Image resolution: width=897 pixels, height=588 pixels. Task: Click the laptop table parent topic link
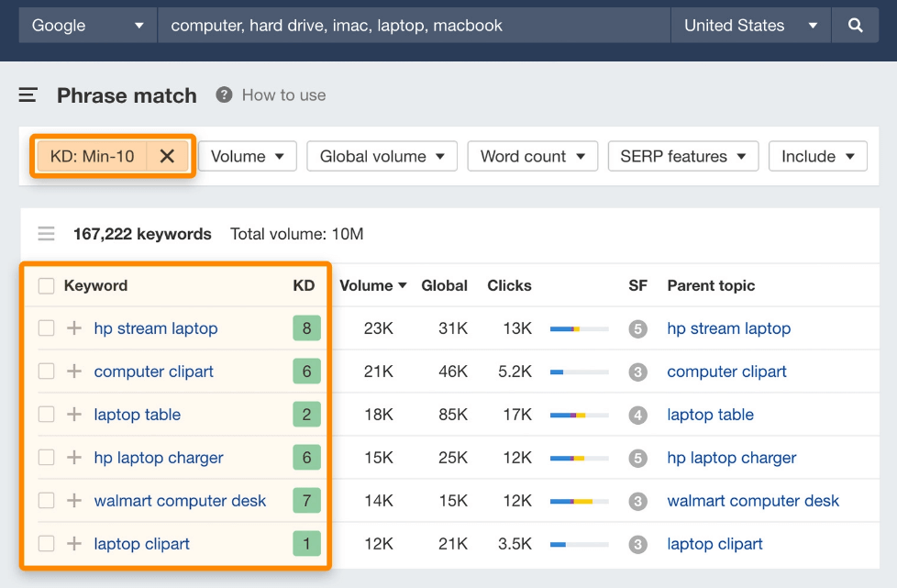[710, 415]
